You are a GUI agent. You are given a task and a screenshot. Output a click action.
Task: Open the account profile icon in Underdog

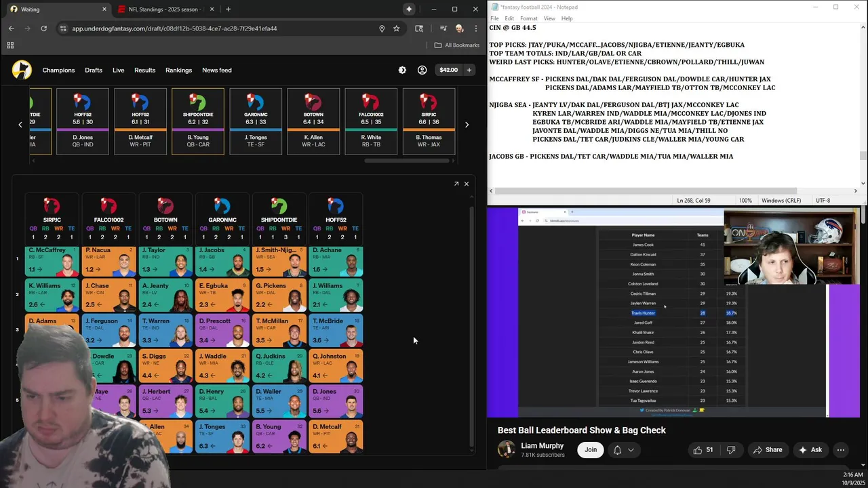[422, 70]
